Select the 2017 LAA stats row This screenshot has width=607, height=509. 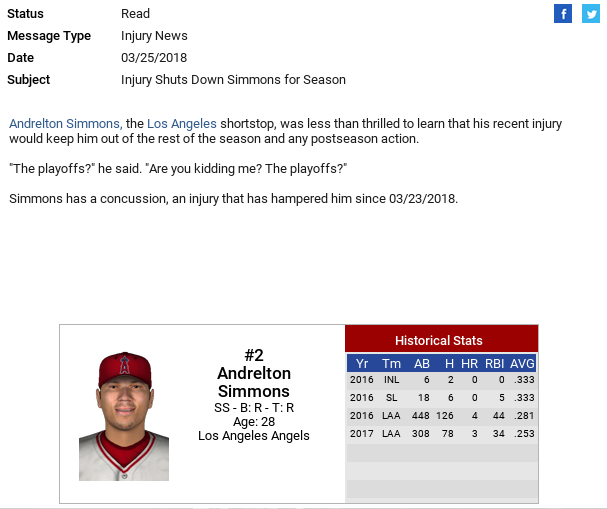pos(441,434)
